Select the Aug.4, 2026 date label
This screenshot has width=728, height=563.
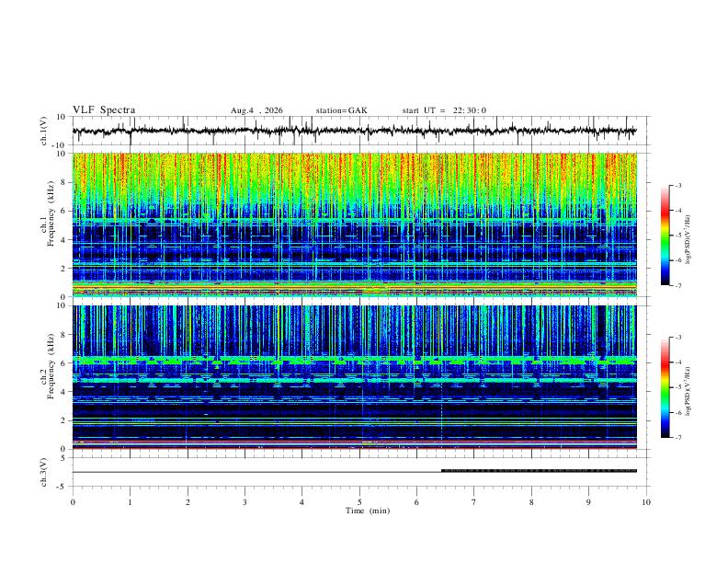[256, 110]
